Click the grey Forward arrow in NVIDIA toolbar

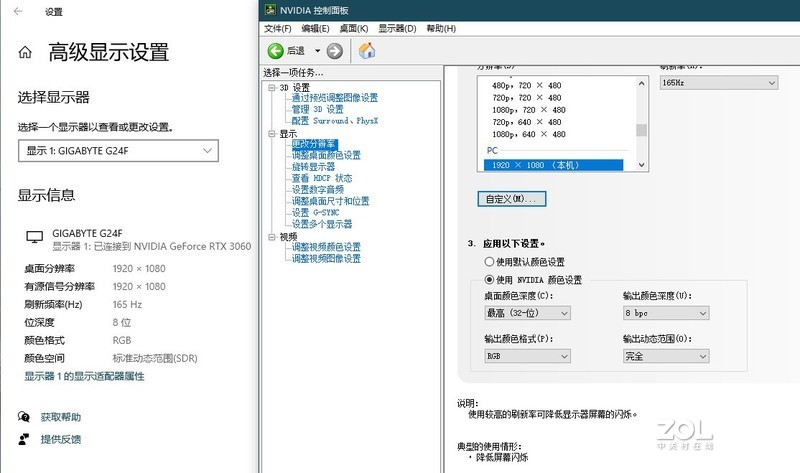[335, 51]
